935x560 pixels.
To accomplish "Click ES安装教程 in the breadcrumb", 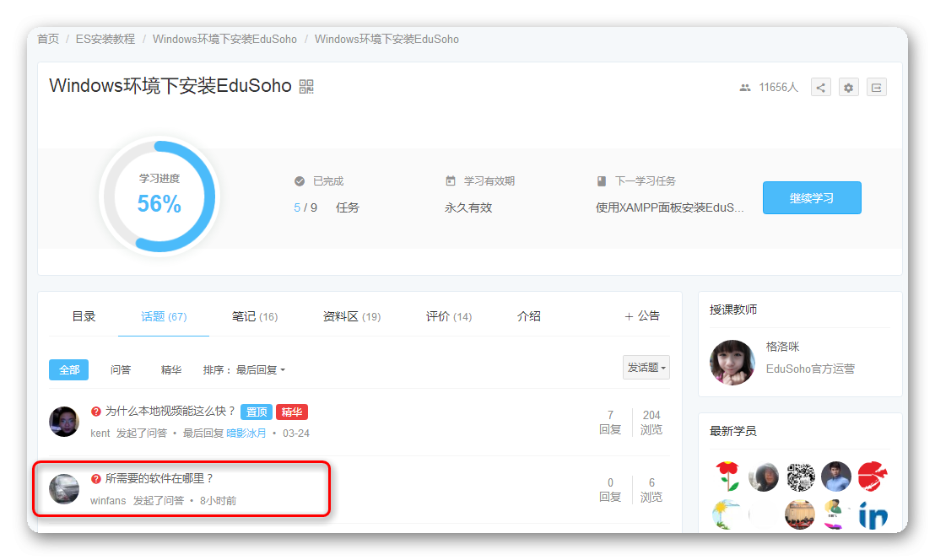I will click(x=105, y=39).
